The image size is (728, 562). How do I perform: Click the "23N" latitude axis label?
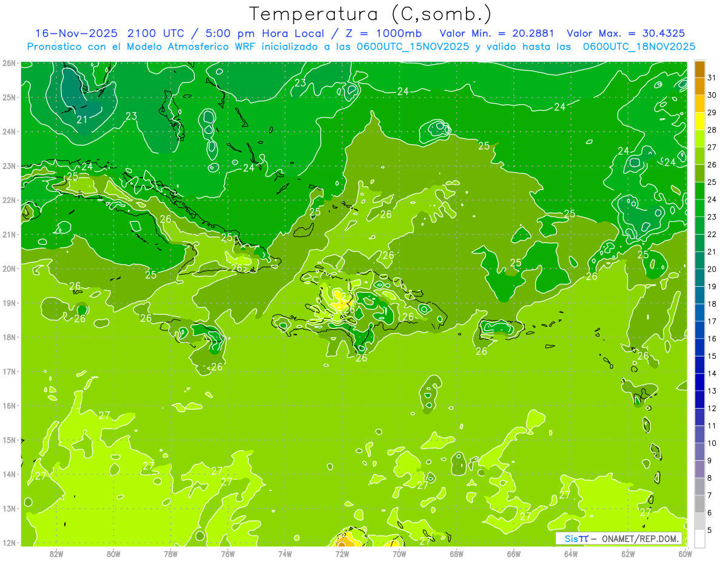pyautogui.click(x=9, y=166)
